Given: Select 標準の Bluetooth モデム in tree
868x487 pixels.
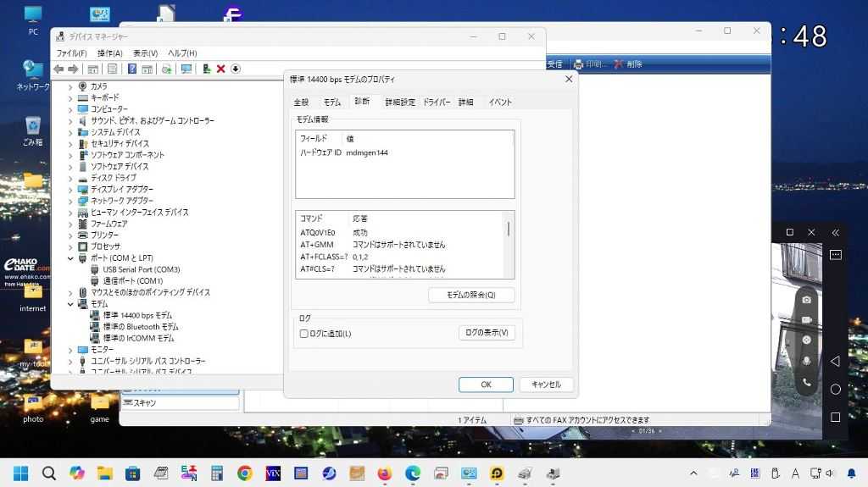Looking at the screenshot, I should tap(141, 327).
